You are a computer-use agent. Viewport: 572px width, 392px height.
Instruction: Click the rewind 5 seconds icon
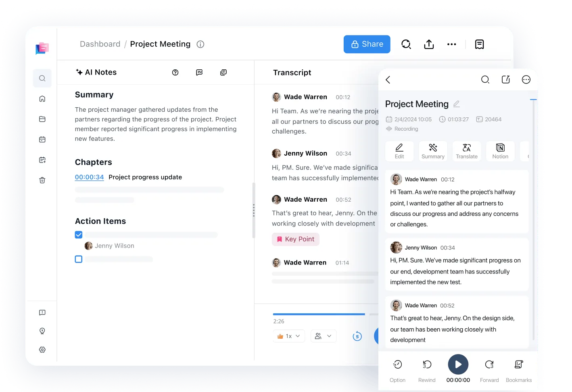(x=357, y=336)
